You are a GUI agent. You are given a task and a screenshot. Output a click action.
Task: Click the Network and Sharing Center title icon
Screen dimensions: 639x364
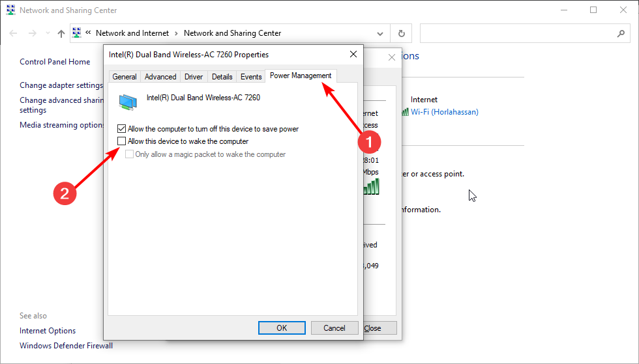[x=11, y=10]
